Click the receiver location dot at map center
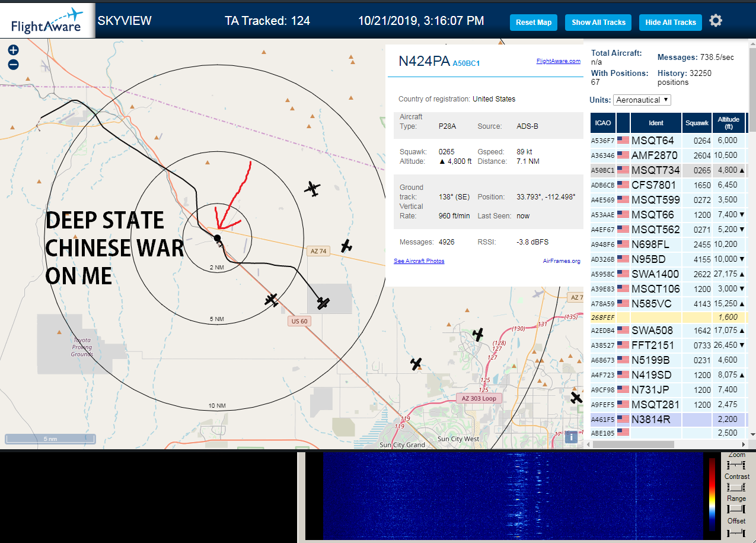The height and width of the screenshot is (543, 756). [217, 238]
